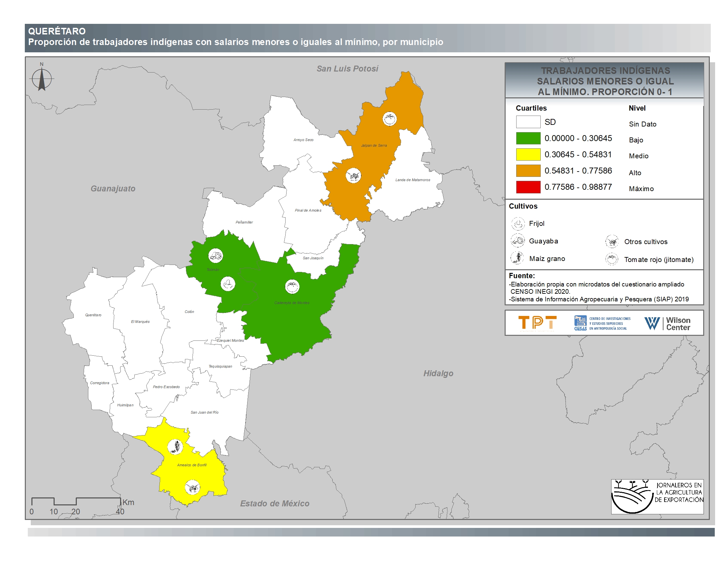Select the Otros cultivos legend icon
Screen dimensions: 728x563
[612, 241]
